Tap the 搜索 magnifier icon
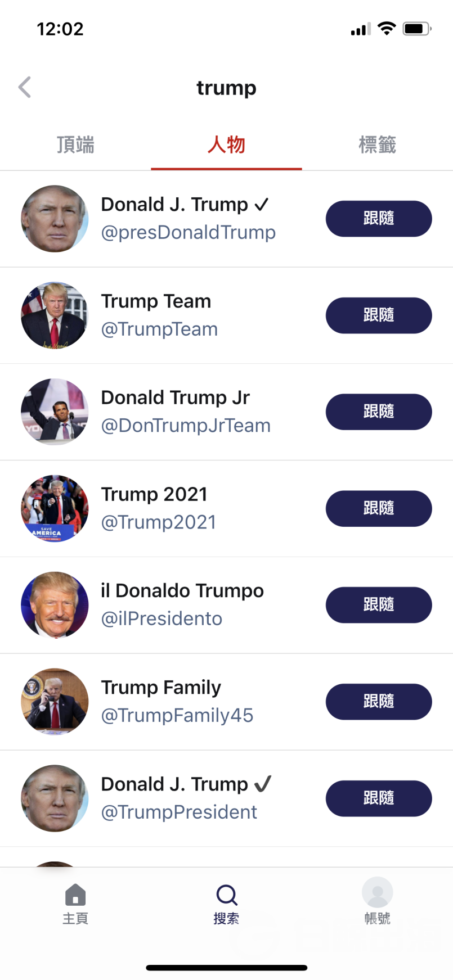The height and width of the screenshot is (980, 453). 226,895
